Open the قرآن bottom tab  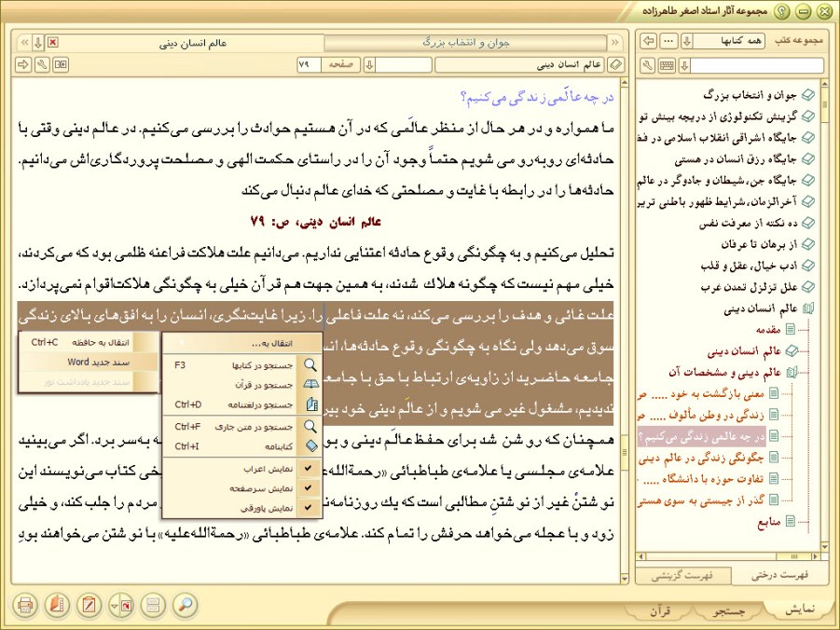coord(660,610)
